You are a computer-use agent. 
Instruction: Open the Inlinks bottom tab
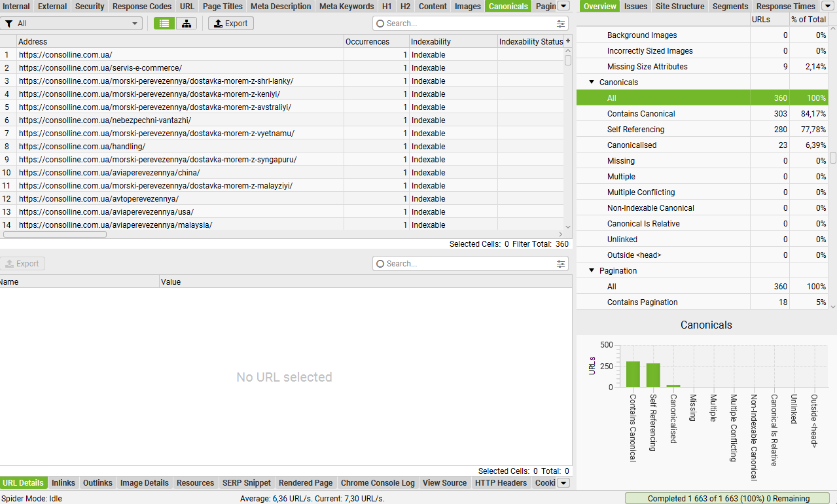(x=63, y=483)
